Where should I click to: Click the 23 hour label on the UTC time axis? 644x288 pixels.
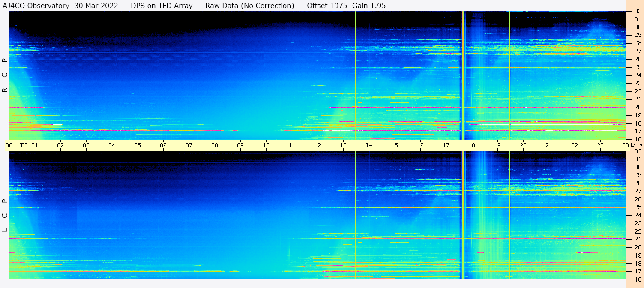click(600, 145)
